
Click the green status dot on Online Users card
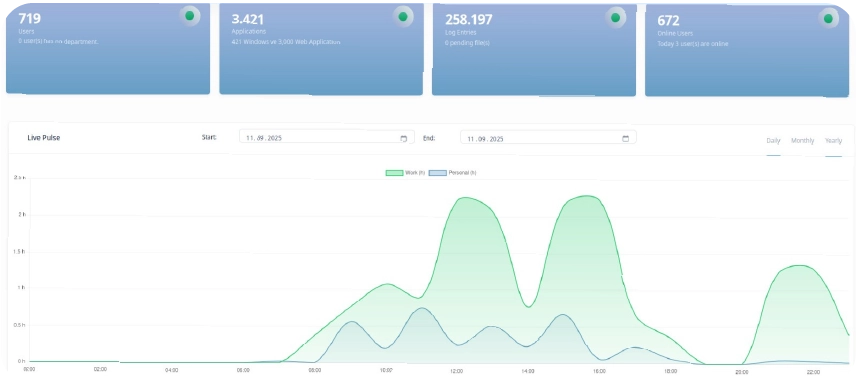point(828,19)
